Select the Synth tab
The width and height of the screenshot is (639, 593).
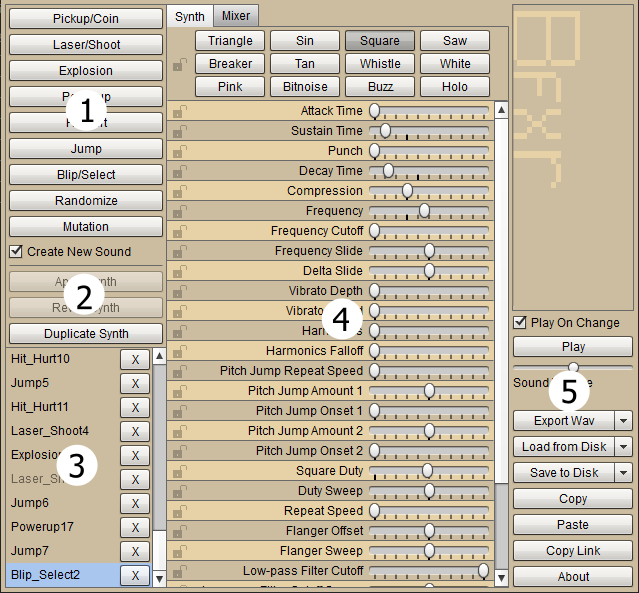coord(189,16)
